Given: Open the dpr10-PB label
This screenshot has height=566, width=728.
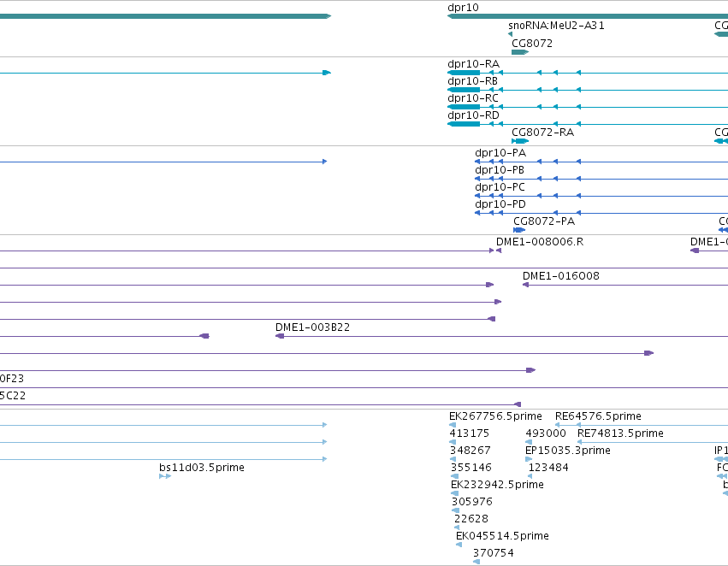Looking at the screenshot, I should tap(500, 170).
